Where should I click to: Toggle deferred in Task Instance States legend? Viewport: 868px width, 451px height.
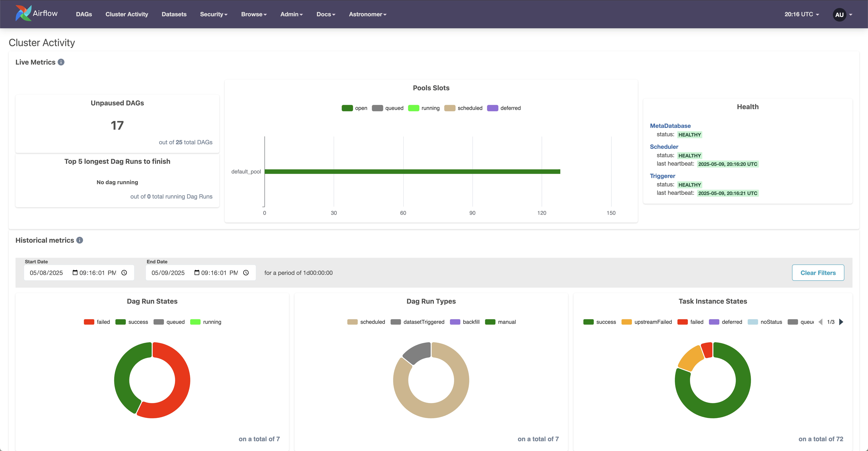pos(726,322)
